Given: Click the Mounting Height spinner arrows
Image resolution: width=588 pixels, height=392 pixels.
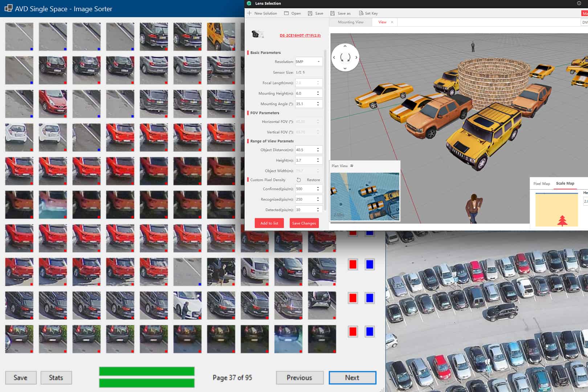Looking at the screenshot, I should [x=318, y=93].
